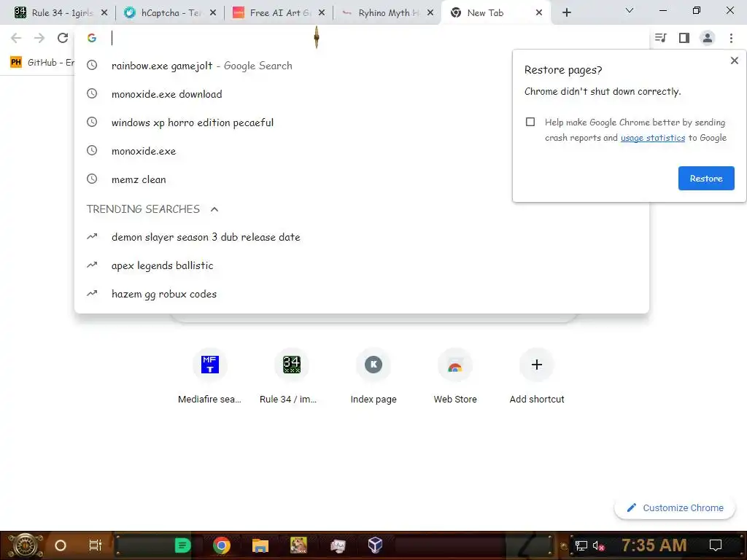
Task: Close the Ryhino Myth tab
Action: point(430,13)
